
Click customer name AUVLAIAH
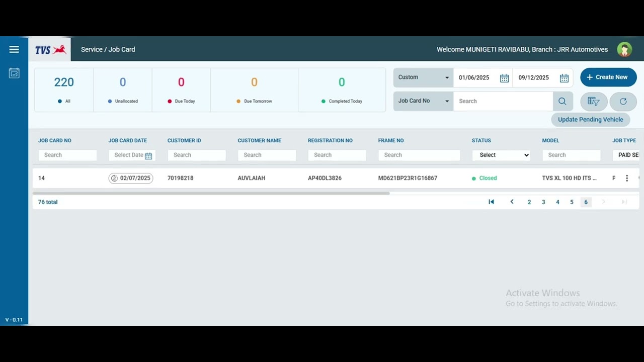[252, 178]
